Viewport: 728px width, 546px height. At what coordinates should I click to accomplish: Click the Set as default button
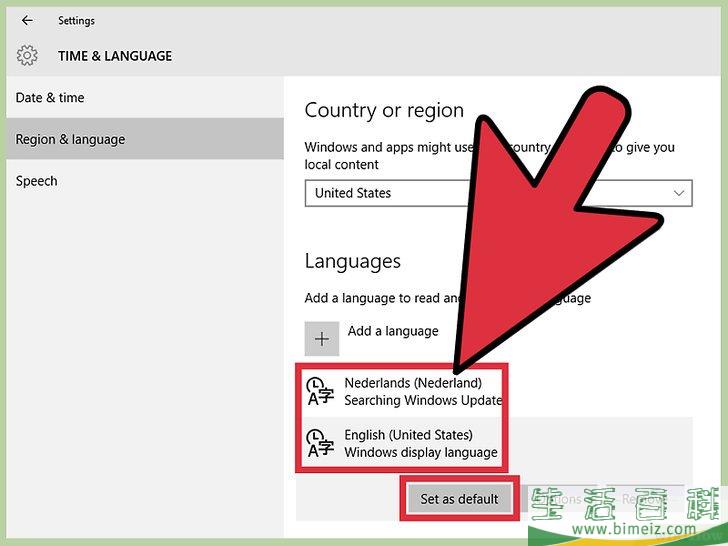(459, 499)
